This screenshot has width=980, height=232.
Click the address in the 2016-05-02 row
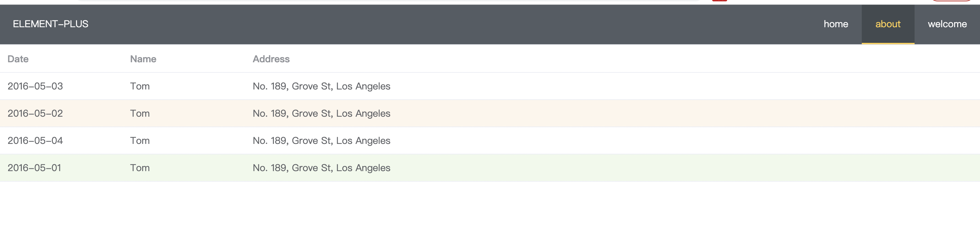[321, 114]
